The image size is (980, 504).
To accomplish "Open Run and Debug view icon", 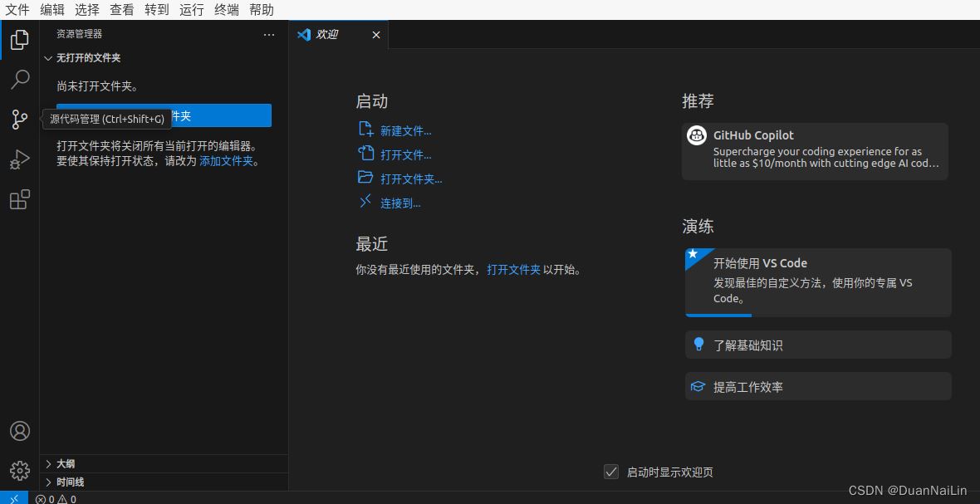I will pyautogui.click(x=20, y=159).
